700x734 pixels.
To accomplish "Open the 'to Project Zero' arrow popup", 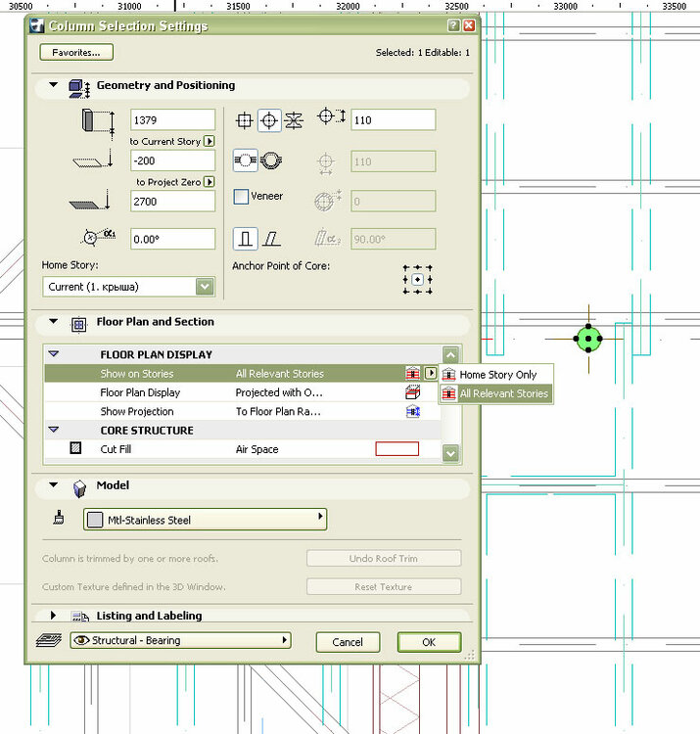I will coord(210,182).
